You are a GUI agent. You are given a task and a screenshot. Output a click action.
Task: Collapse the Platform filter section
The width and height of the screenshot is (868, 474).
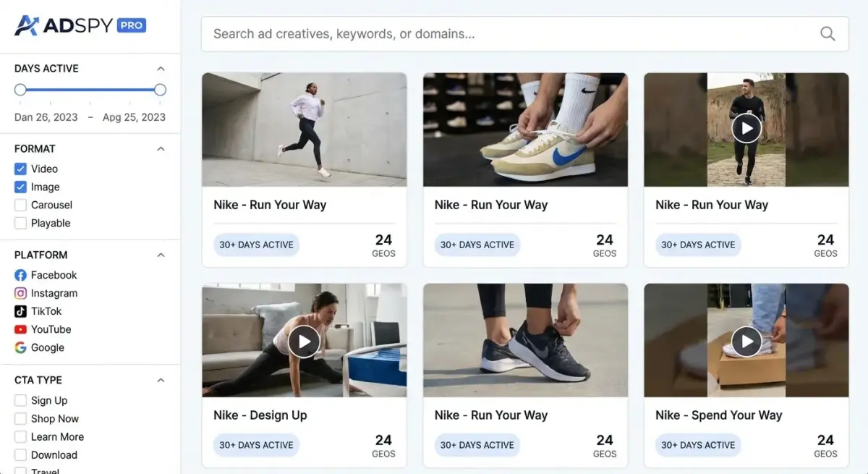click(161, 255)
